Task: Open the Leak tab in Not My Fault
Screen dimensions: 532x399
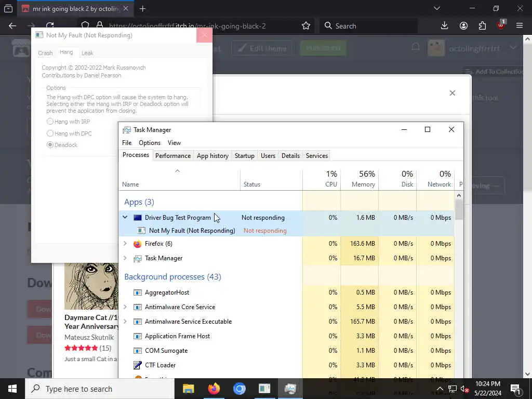Action: point(87,53)
